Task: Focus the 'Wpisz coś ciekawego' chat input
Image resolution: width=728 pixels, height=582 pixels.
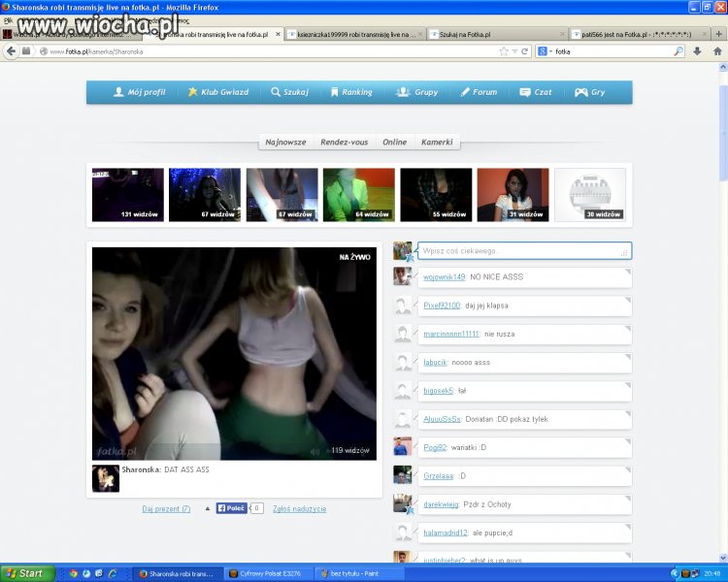Action: [524, 250]
